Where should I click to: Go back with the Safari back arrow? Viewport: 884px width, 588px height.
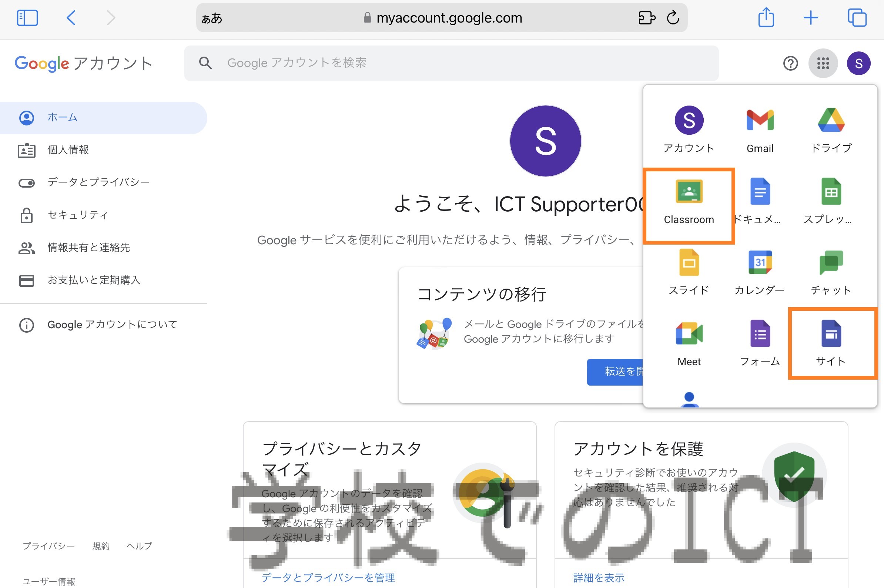[71, 18]
